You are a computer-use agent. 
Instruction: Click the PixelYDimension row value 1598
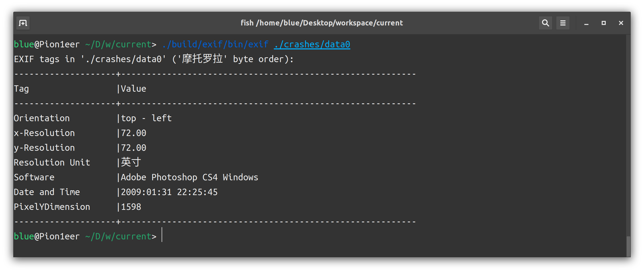coord(131,207)
